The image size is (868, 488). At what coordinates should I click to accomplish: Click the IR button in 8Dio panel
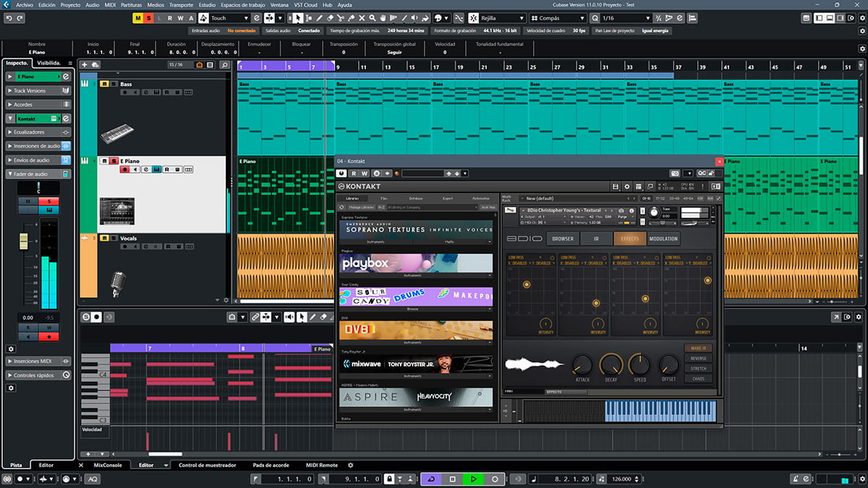point(596,239)
